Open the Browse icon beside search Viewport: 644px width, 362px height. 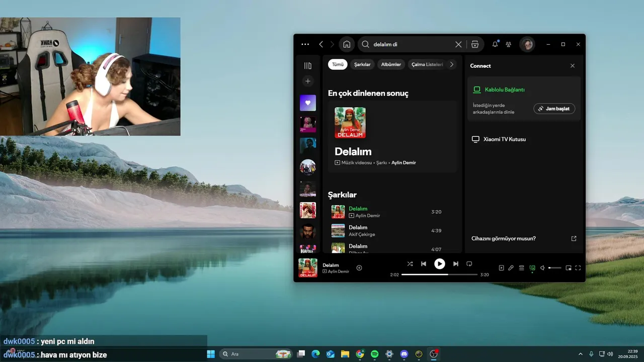tap(475, 44)
